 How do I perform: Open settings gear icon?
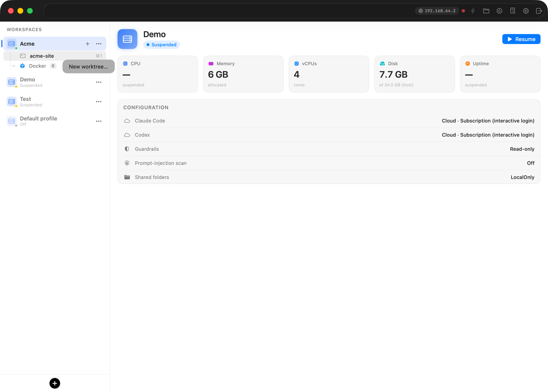pos(526,11)
